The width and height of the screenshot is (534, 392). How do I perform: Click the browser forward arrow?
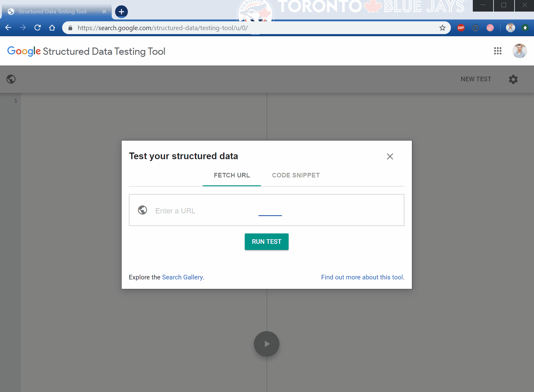point(23,28)
